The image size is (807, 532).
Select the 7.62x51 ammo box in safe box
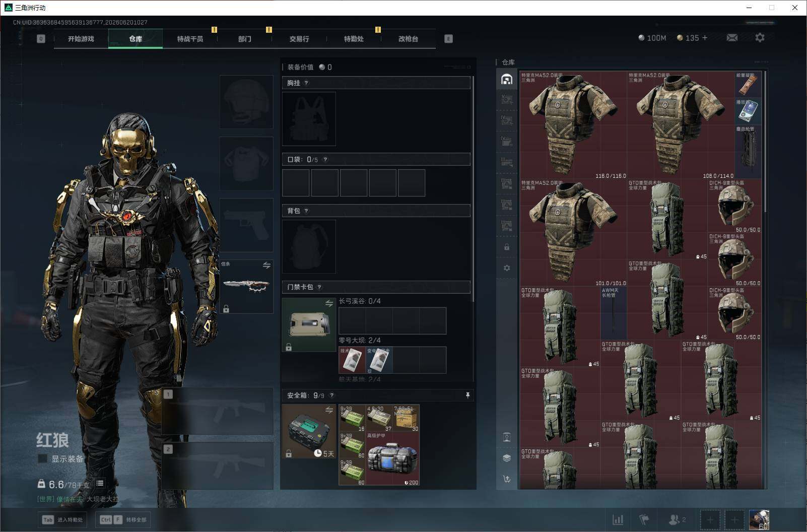click(406, 418)
